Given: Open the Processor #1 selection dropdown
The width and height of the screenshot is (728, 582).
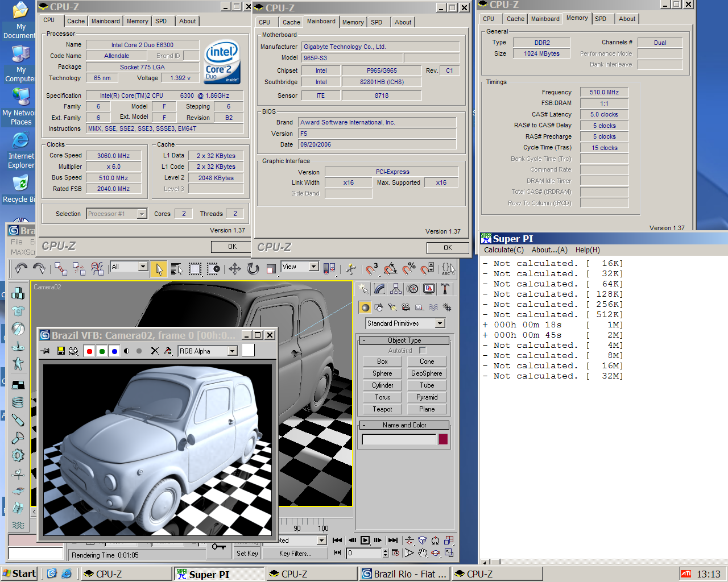Looking at the screenshot, I should tap(142, 214).
